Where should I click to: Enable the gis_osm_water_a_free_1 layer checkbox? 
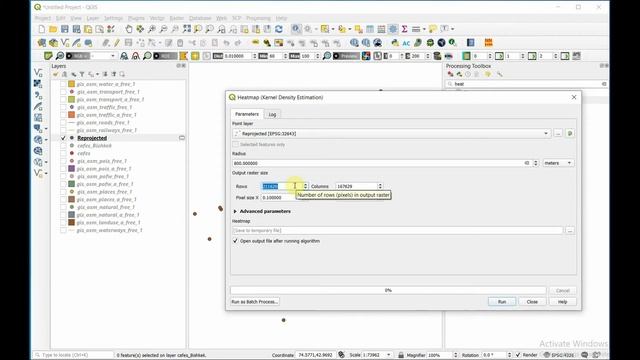[x=63, y=84]
